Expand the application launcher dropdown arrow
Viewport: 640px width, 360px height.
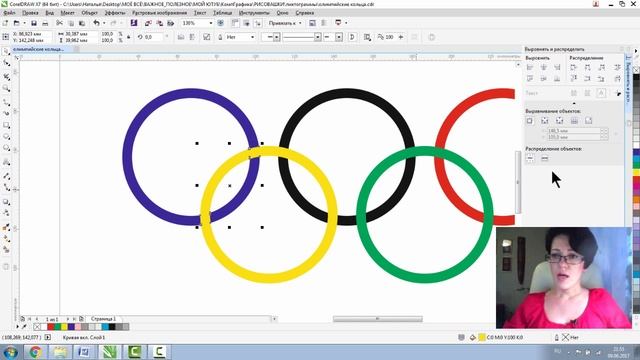(x=346, y=23)
